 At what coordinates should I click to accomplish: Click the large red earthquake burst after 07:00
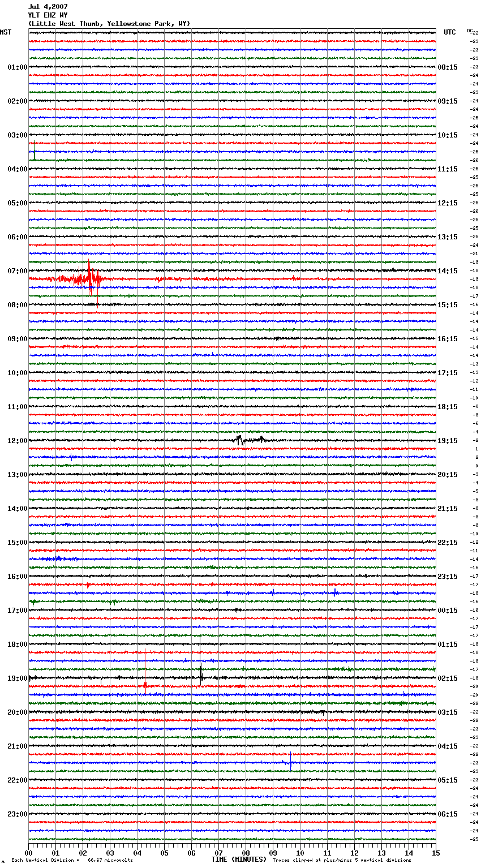coord(89,279)
